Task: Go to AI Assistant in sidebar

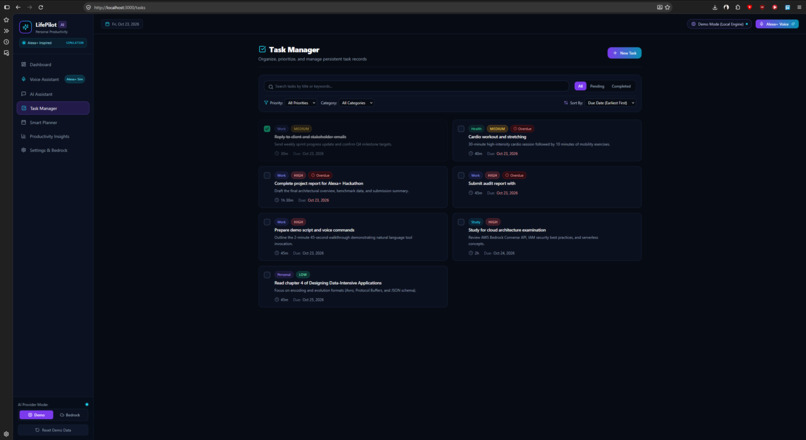Action: point(53,94)
